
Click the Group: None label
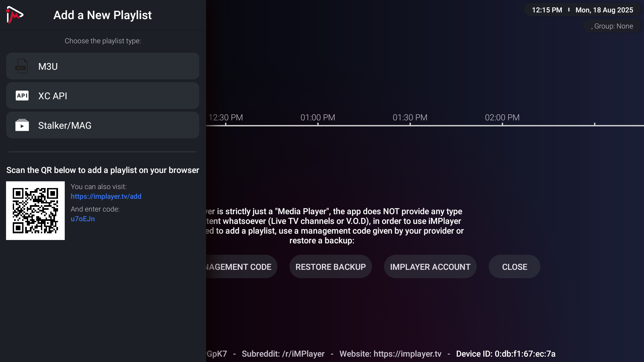(612, 26)
